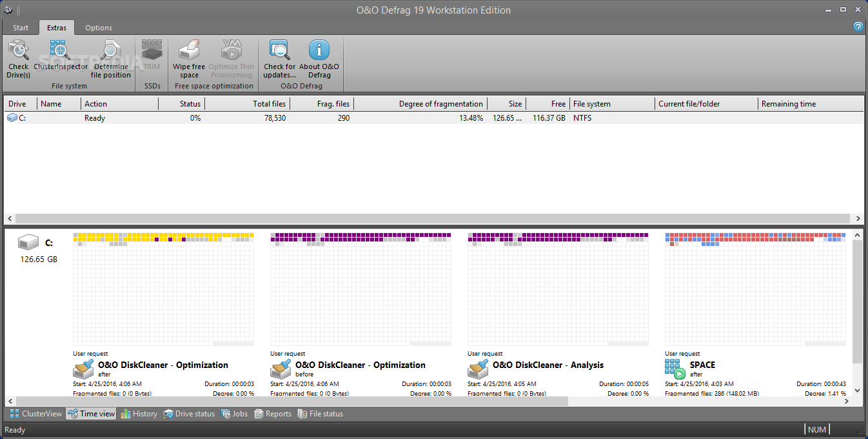
Task: Sort by Degree of fragmentation column
Action: click(420, 103)
